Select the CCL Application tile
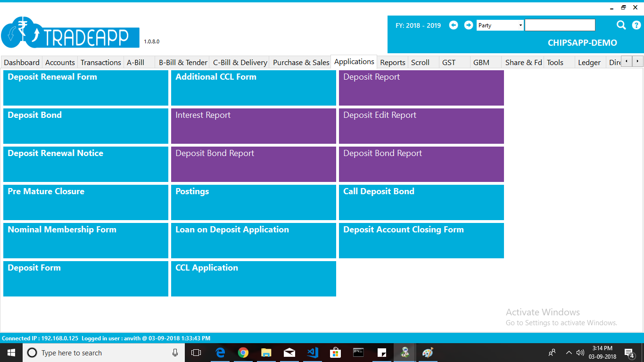 point(253,279)
